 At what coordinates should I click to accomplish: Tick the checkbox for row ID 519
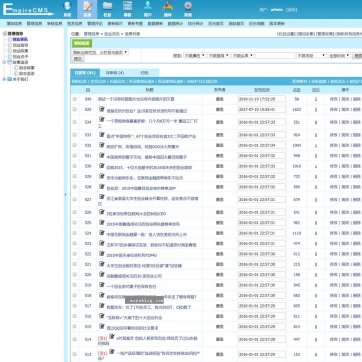click(x=75, y=285)
